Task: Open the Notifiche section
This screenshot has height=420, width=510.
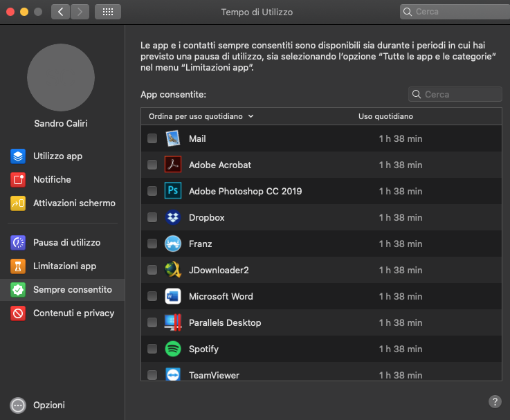Action: 62,180
